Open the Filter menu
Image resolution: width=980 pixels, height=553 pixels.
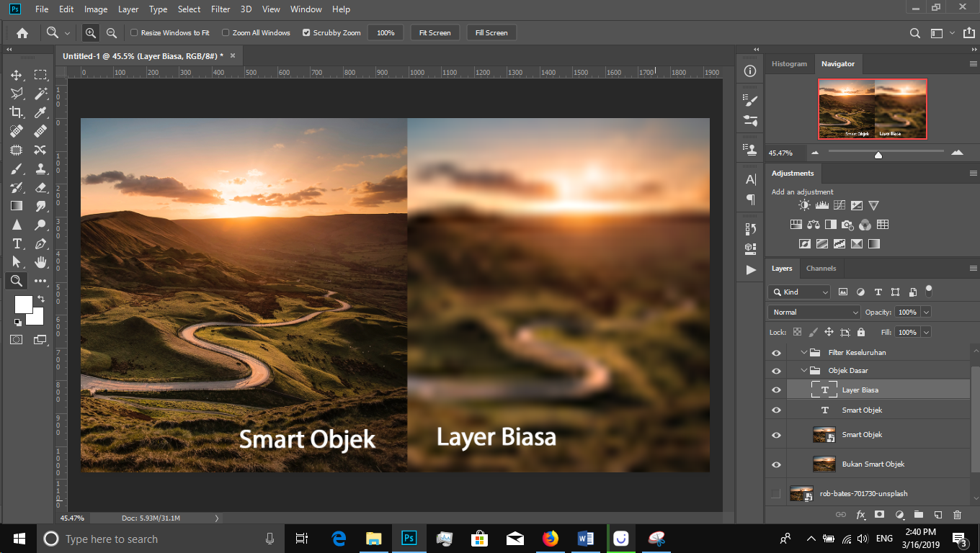220,9
